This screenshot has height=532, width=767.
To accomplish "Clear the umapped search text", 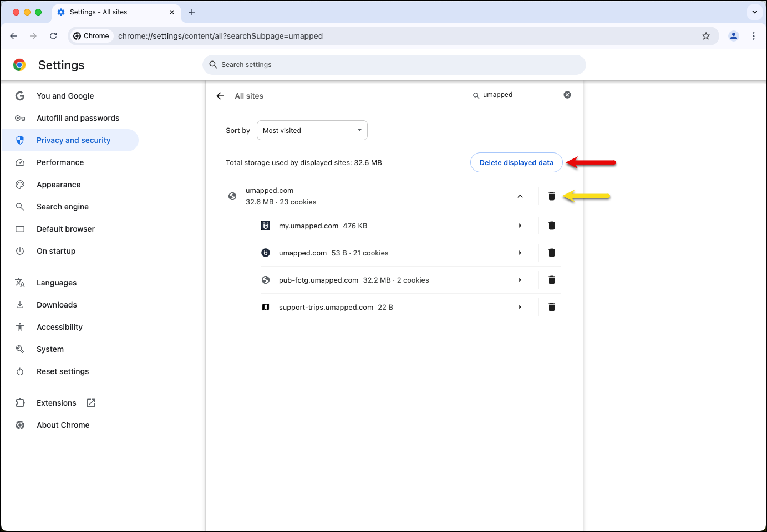I will click(x=567, y=95).
